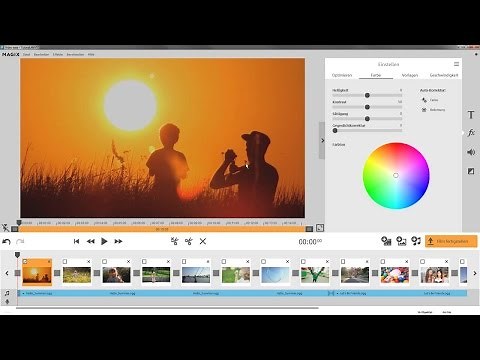Remove the colorful balls clip using its X
Viewport: 480px width, 360px height.
407,262
